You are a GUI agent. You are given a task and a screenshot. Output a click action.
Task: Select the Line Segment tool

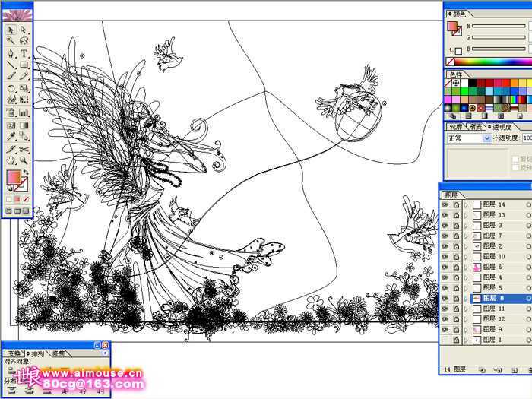click(11, 65)
